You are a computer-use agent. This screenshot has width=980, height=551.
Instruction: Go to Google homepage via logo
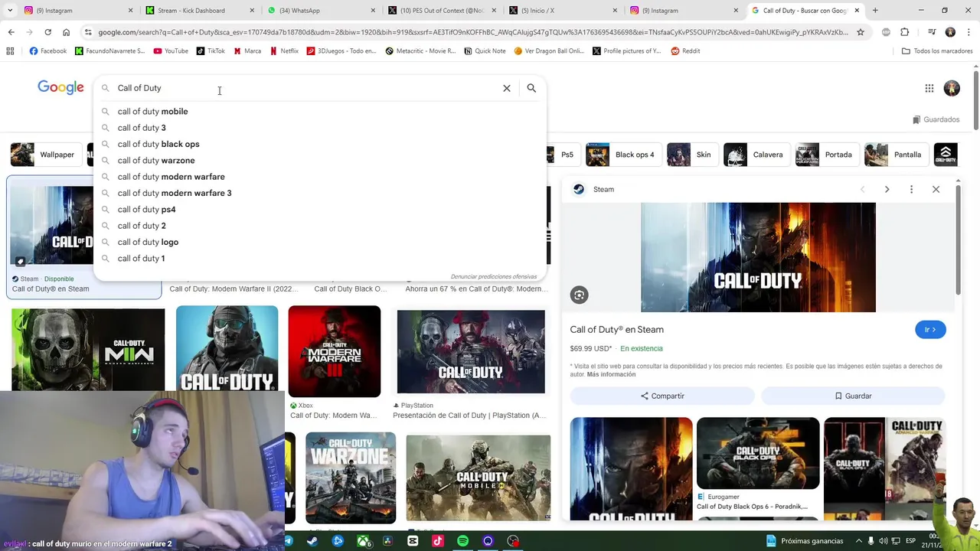[x=60, y=87]
